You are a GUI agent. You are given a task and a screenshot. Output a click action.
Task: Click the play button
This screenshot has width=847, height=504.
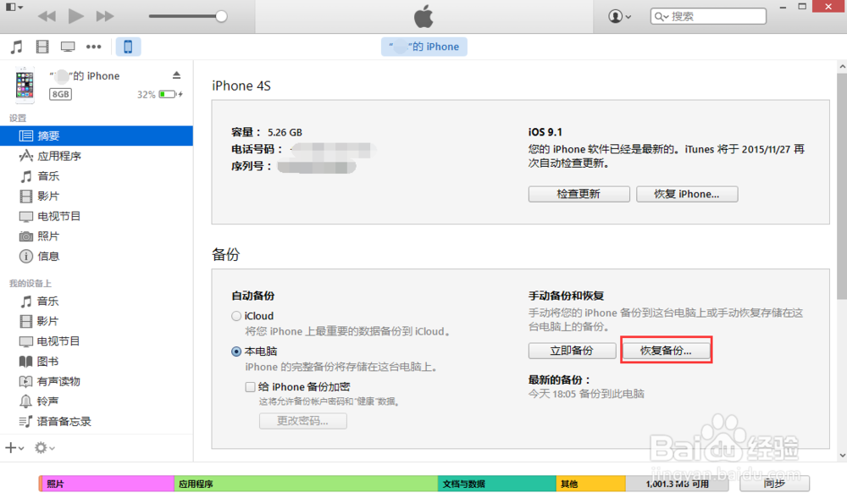click(x=75, y=16)
